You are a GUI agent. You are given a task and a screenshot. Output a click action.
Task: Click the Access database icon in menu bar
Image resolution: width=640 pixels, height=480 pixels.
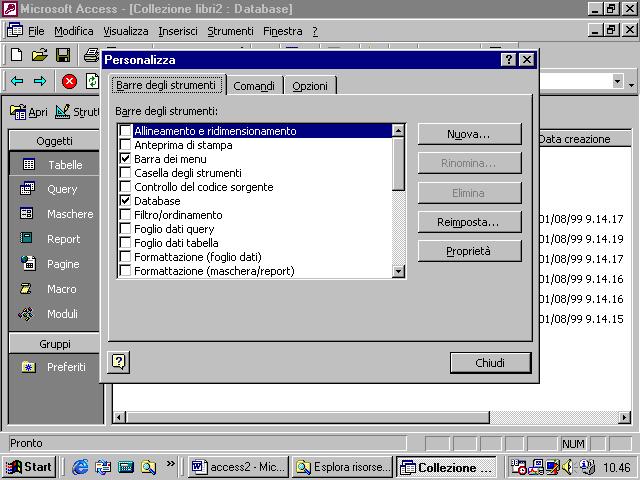[x=15, y=30]
